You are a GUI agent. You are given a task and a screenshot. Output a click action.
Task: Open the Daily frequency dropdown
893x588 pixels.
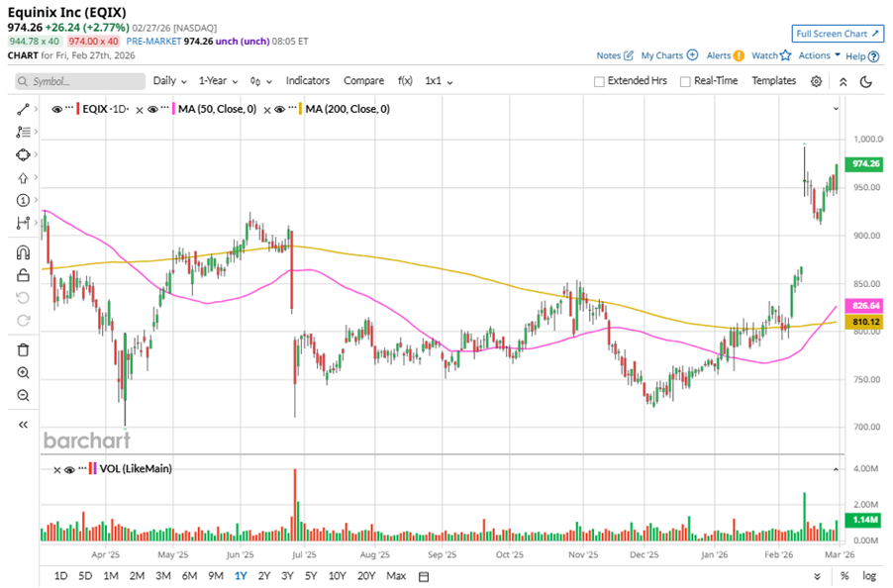[x=169, y=81]
